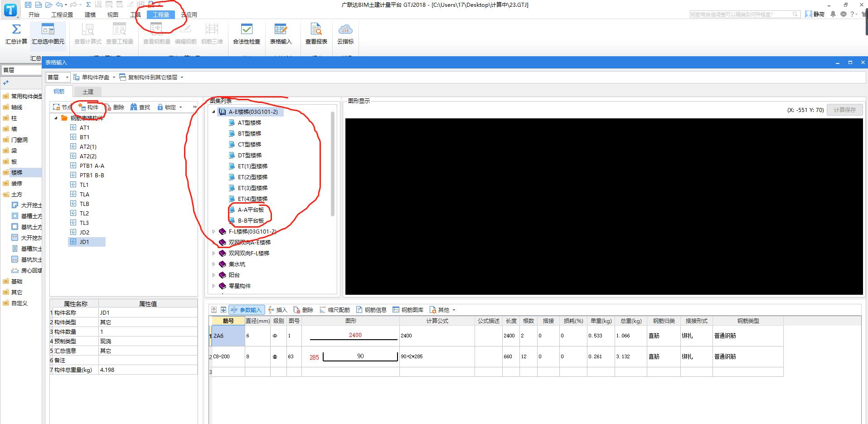The width and height of the screenshot is (868, 424).
Task: Show more toolbar items overflow chevron
Action: tap(195, 107)
